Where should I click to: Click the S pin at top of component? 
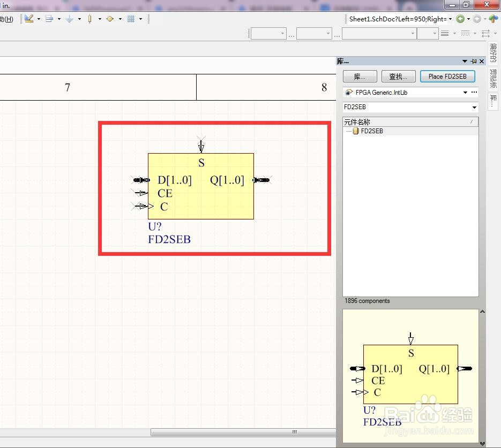[201, 146]
